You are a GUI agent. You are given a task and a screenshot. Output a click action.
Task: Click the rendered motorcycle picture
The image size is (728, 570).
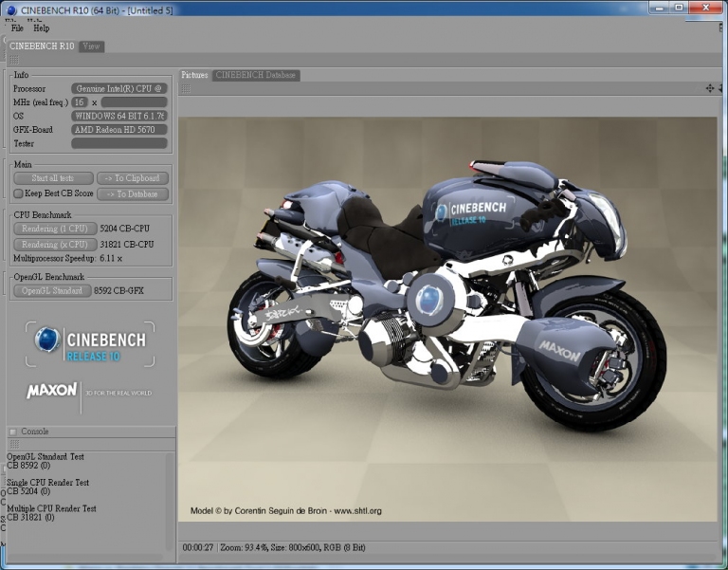pyautogui.click(x=447, y=320)
